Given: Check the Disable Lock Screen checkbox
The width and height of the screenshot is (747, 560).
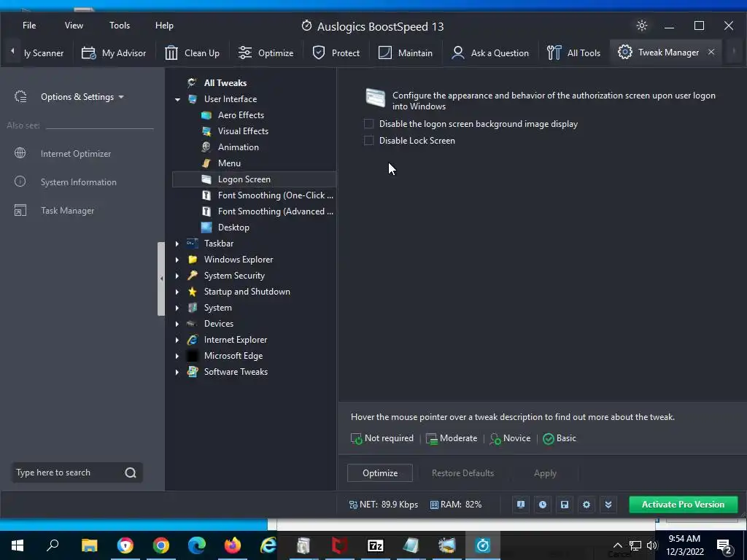Looking at the screenshot, I should click(368, 141).
